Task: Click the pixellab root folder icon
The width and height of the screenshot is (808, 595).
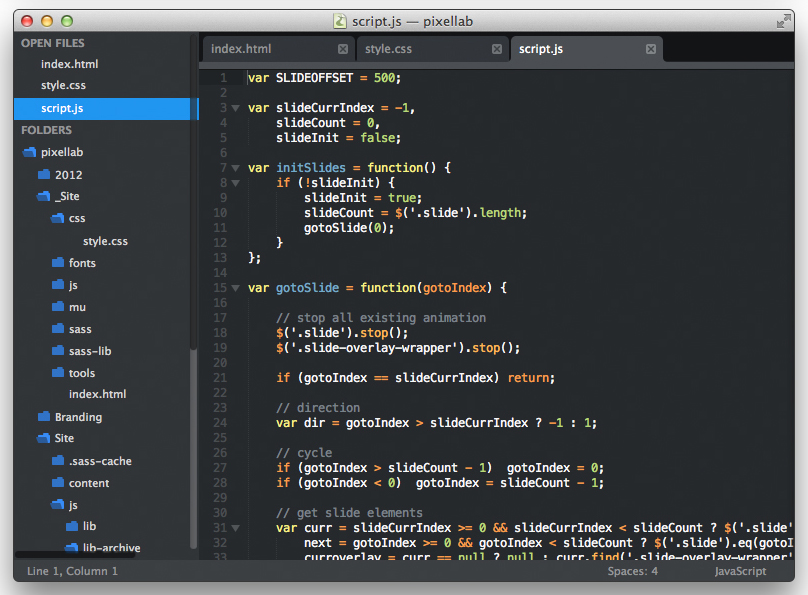Action: coord(29,152)
